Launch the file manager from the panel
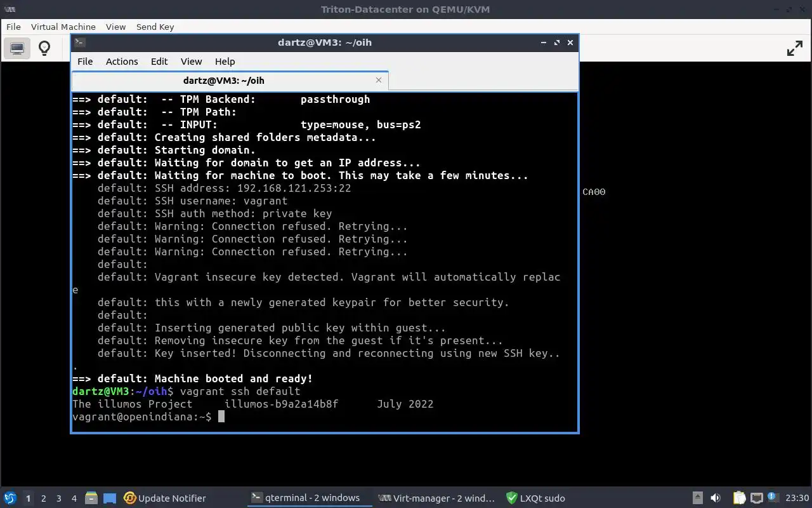 click(x=91, y=498)
